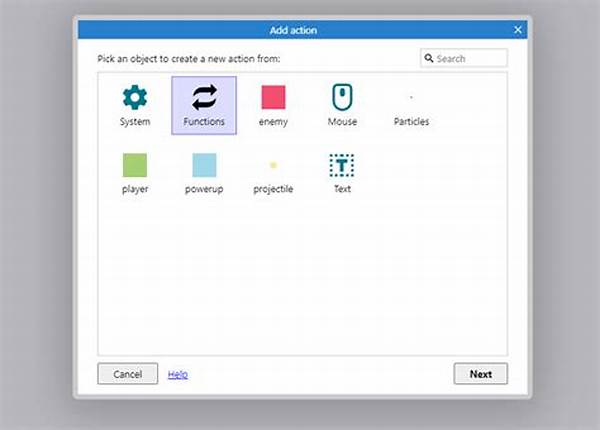Pick the green player sprite
The height and width of the screenshot is (430, 600).
point(135,165)
